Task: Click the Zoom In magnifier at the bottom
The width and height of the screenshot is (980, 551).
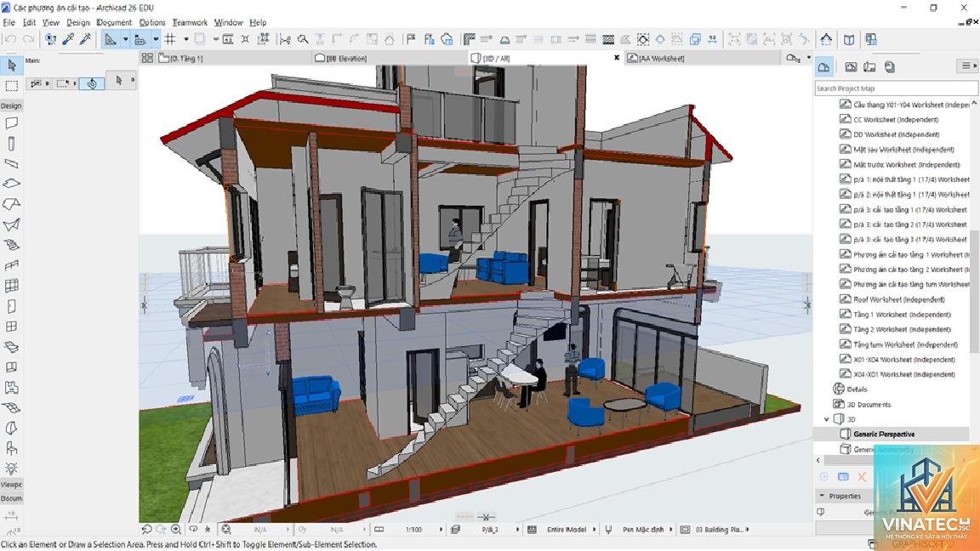Action: tap(176, 529)
